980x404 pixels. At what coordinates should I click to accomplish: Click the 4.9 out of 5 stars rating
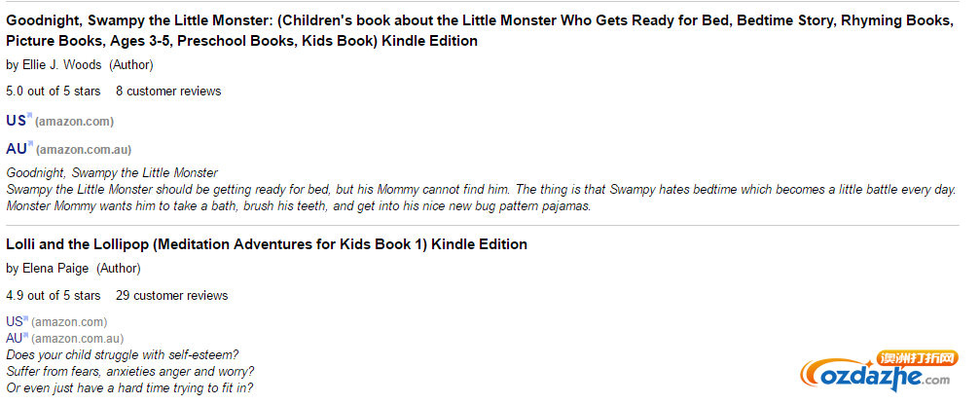pyautogui.click(x=54, y=295)
